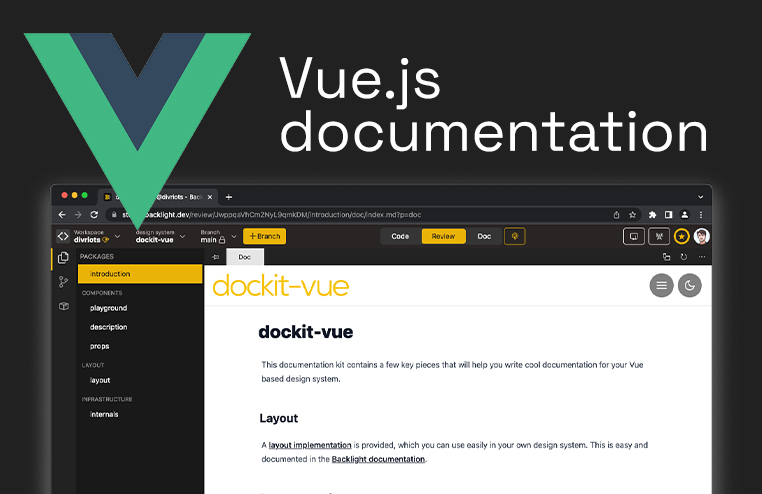The image size is (762, 494).
Task: Click the browser reload icon
Action: click(94, 215)
